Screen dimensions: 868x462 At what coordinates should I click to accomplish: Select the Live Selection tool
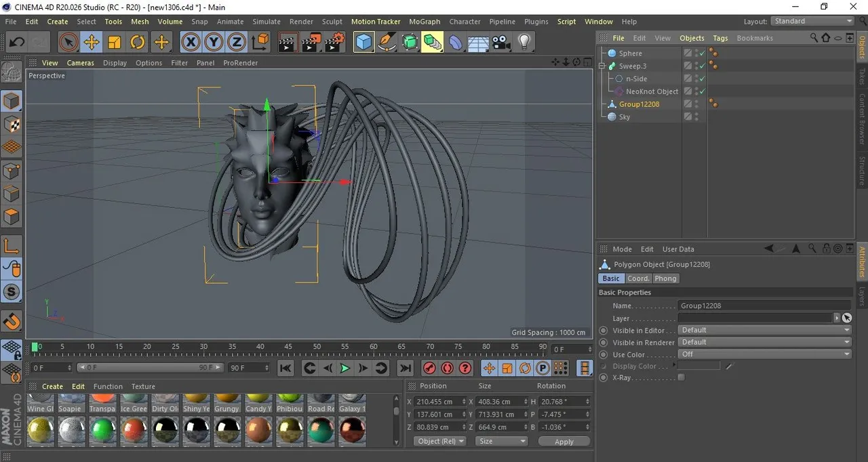tap(68, 42)
